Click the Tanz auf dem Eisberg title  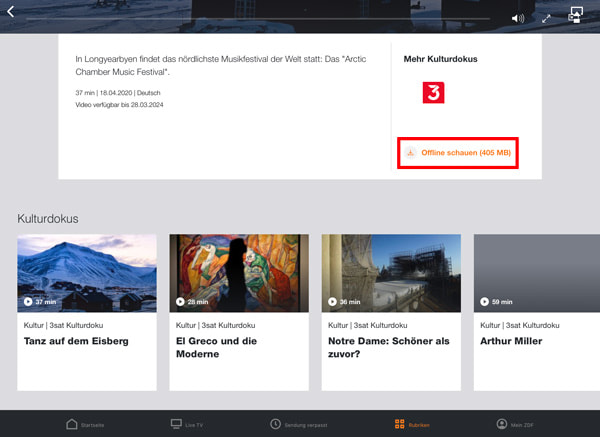[76, 342]
